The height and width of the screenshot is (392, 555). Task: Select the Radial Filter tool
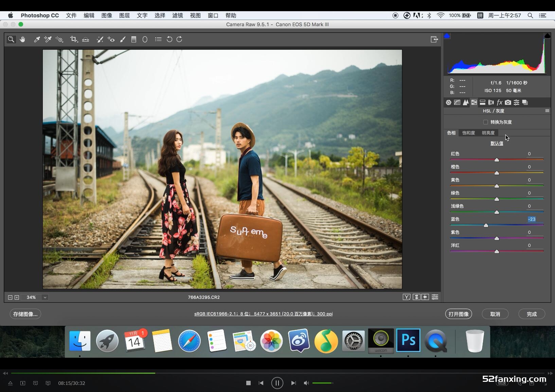tap(145, 39)
